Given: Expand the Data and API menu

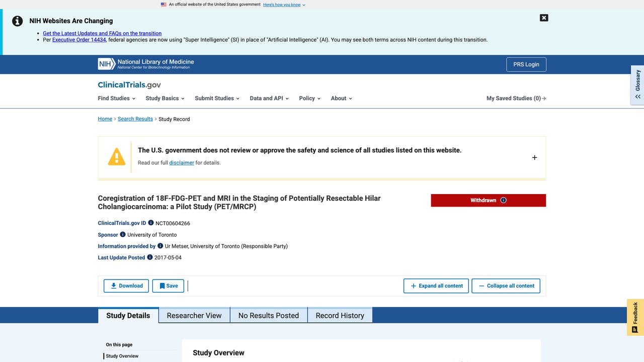Looking at the screenshot, I should tap(269, 99).
